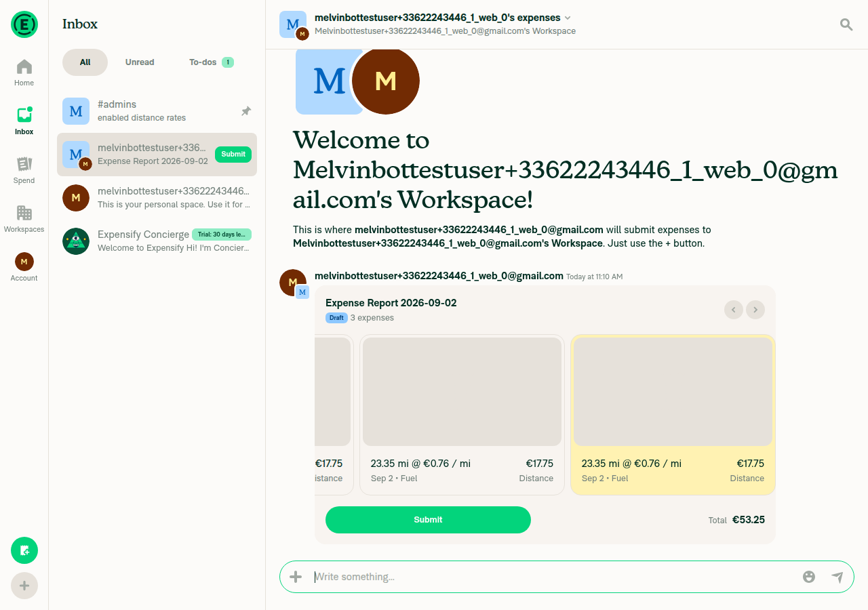868x610 pixels.
Task: Open the middle distance expense card
Action: pyautogui.click(x=462, y=415)
